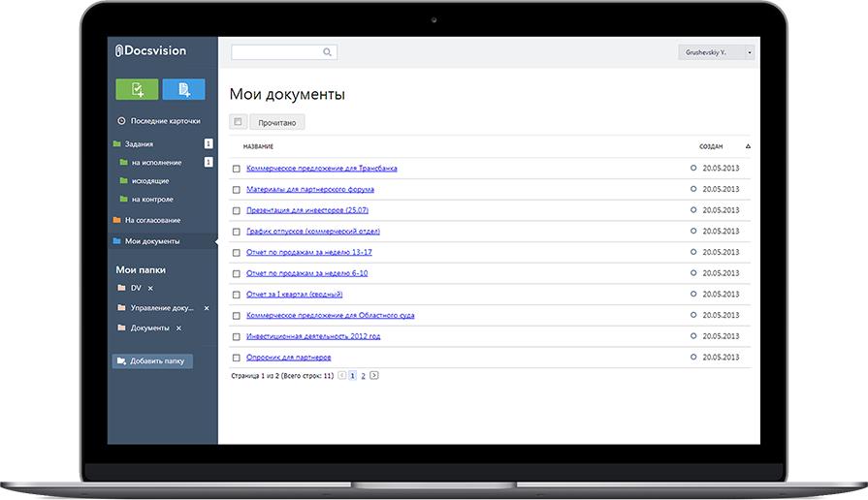868x500 pixels.
Task: Click the green create task button
Action: point(137,89)
